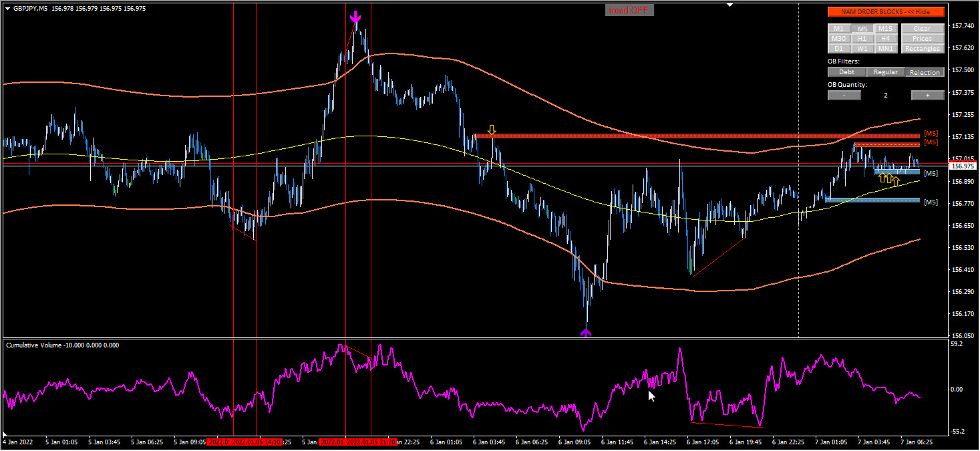Select the D1 timeframe button
980x451 pixels.
point(839,49)
